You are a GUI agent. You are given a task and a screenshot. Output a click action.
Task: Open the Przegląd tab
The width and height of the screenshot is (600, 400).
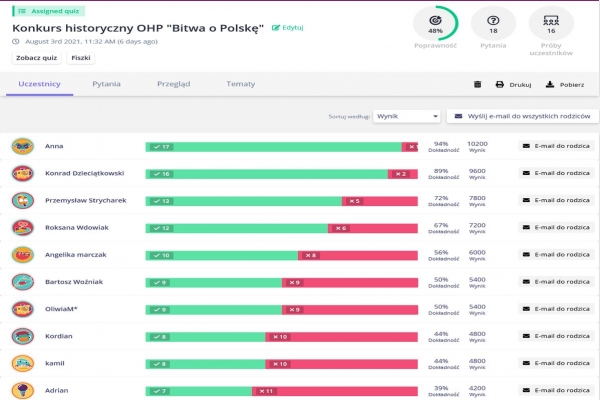point(173,85)
